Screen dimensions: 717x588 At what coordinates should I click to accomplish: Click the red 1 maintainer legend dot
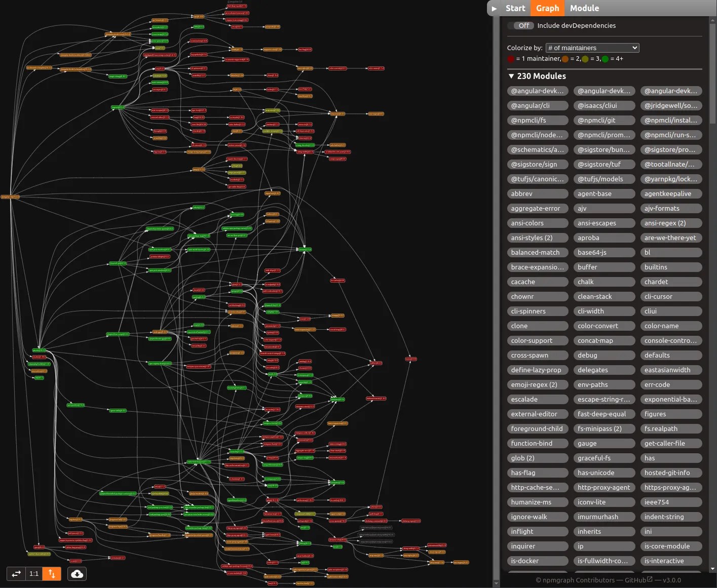511,59
